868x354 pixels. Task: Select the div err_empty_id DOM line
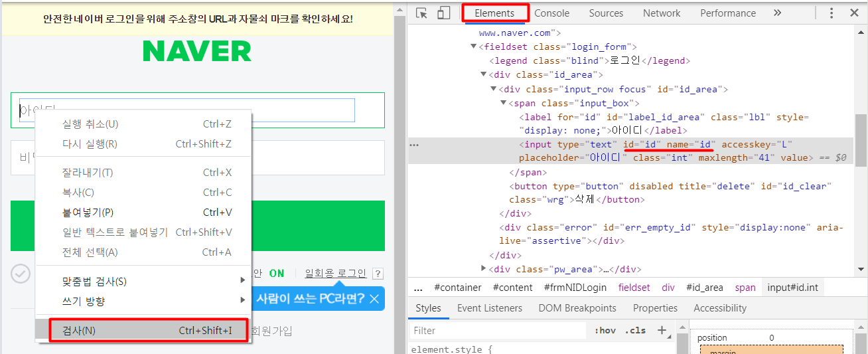pyautogui.click(x=670, y=234)
